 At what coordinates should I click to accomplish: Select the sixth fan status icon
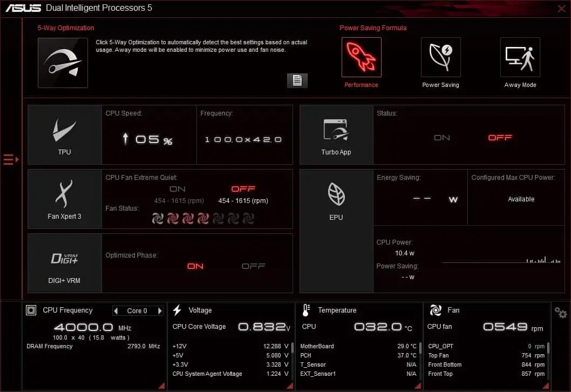click(233, 218)
